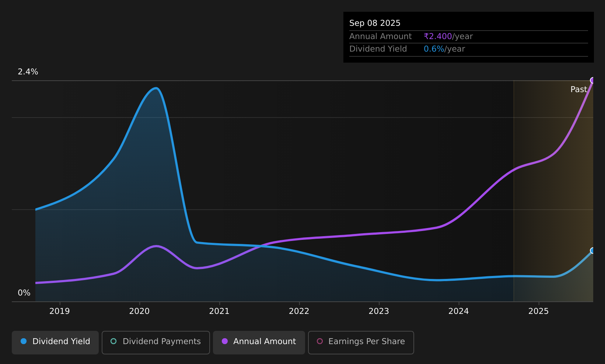The height and width of the screenshot is (364, 605).
Task: Click the blue Dividend Yield legend dot
Action: pyautogui.click(x=24, y=341)
